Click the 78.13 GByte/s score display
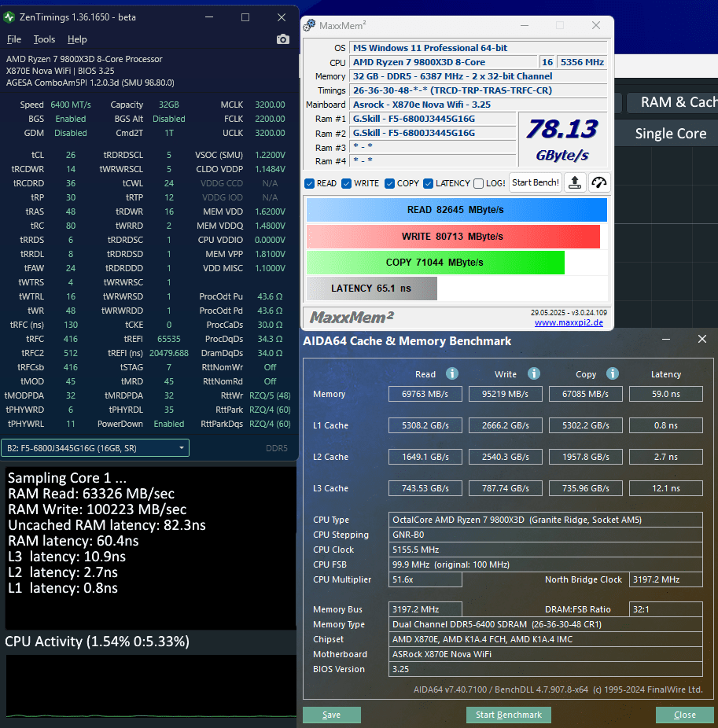This screenshot has height=728, width=718. (562, 139)
